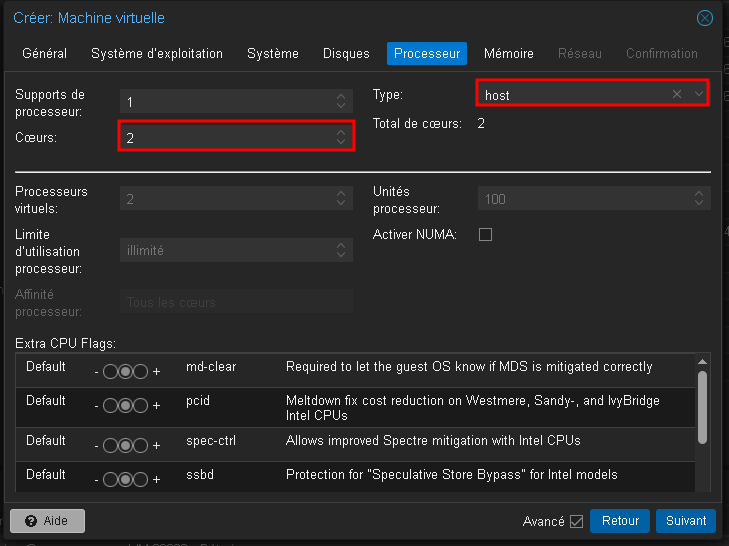Enable the Activer NUMA checkbox

coord(486,235)
